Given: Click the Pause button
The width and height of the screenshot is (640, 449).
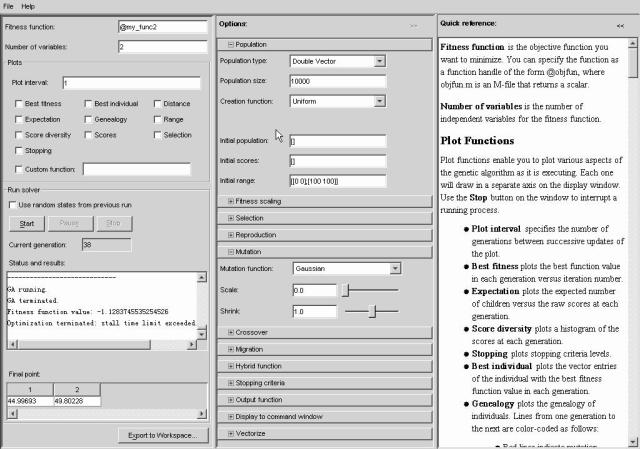Looking at the screenshot, I should pos(70,224).
